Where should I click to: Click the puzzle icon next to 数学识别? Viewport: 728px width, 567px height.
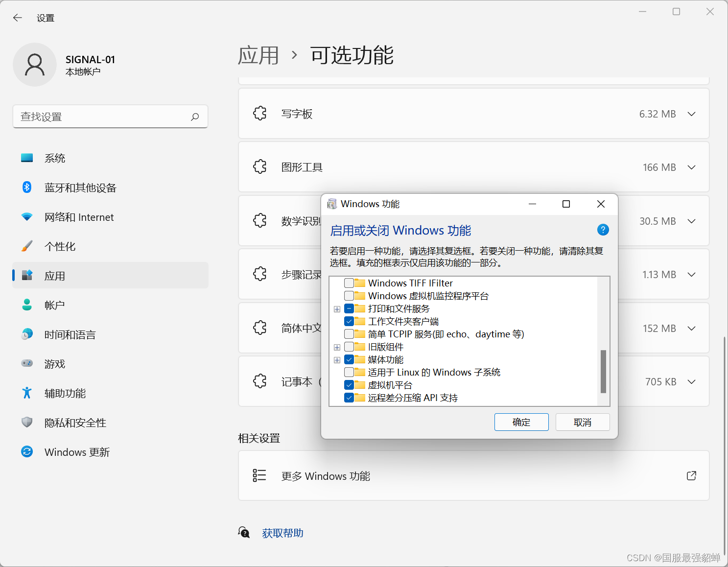pos(260,221)
